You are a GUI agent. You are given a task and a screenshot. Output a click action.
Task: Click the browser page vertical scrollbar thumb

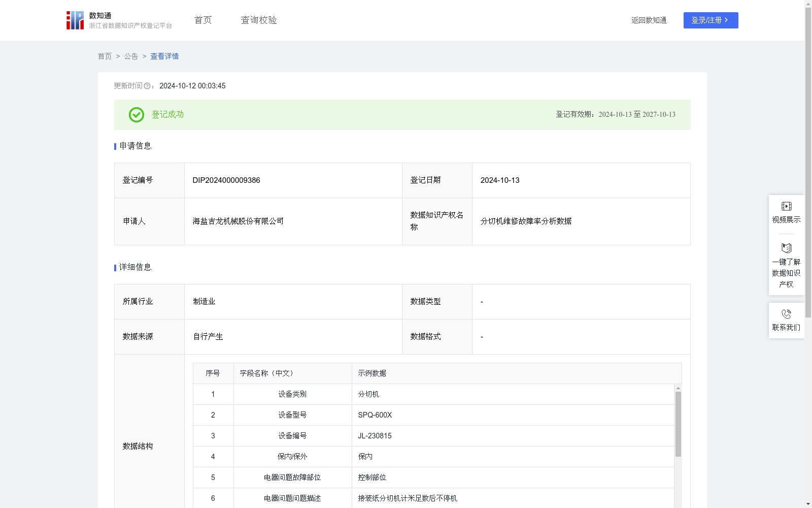pos(808,163)
